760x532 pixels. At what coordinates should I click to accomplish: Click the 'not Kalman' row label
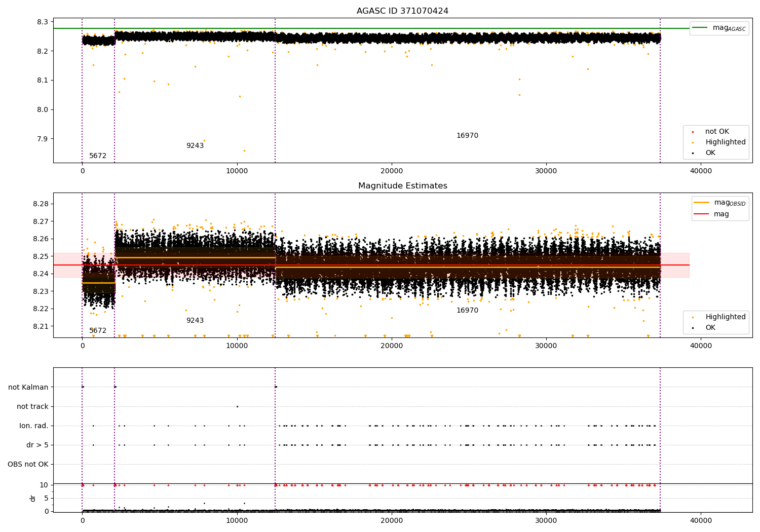pyautogui.click(x=28, y=387)
